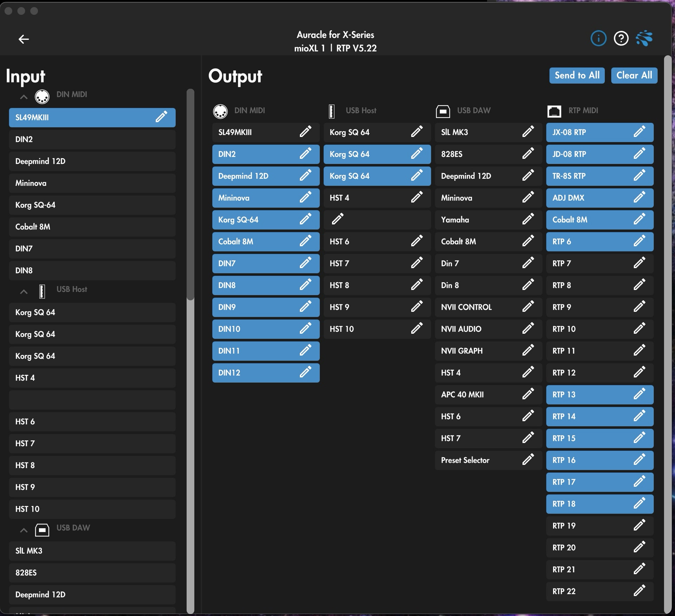The width and height of the screenshot is (675, 616).
Task: Enable routing to RTP 20 output
Action: [600, 547]
